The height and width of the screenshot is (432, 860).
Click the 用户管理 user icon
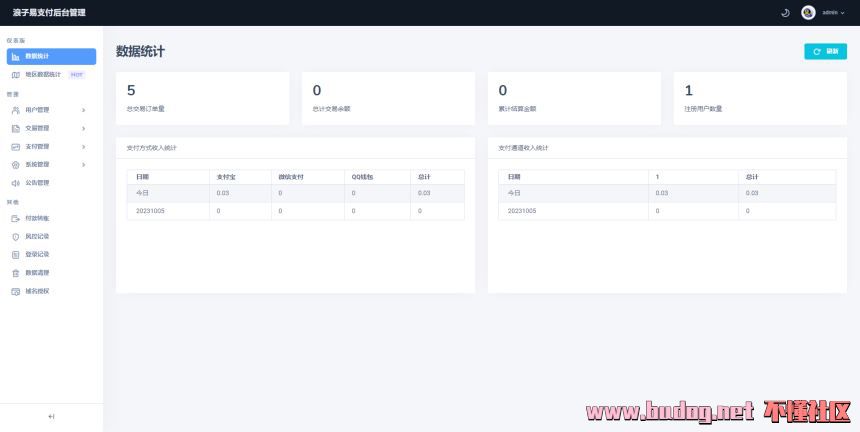tap(15, 110)
